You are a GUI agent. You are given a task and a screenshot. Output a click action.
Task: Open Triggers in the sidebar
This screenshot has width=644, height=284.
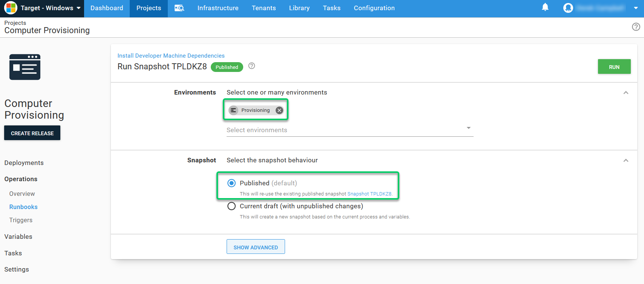point(21,220)
